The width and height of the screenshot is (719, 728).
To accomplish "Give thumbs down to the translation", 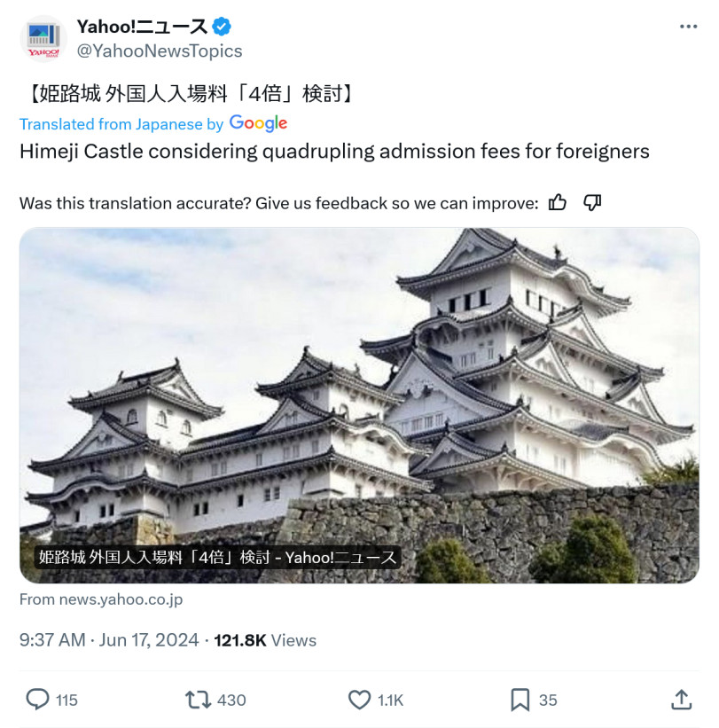I will (x=592, y=203).
